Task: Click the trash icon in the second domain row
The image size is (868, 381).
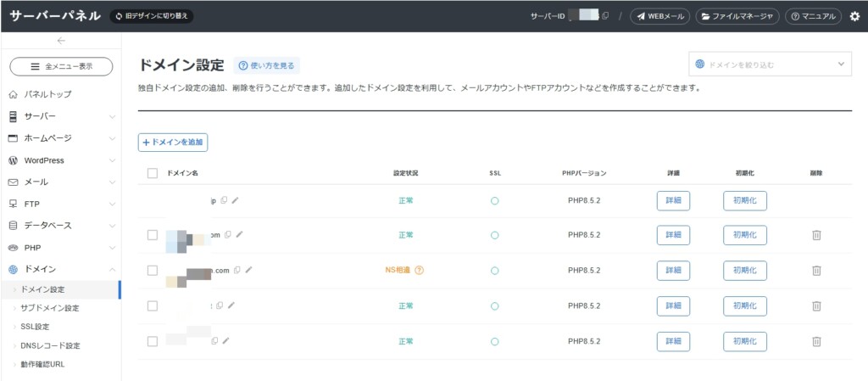Action: pyautogui.click(x=816, y=235)
